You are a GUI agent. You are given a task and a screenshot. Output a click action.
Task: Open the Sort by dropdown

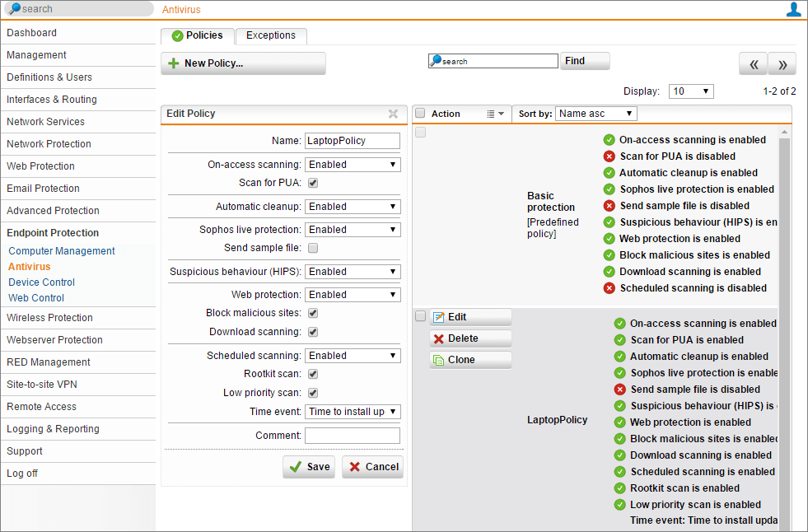(595, 114)
